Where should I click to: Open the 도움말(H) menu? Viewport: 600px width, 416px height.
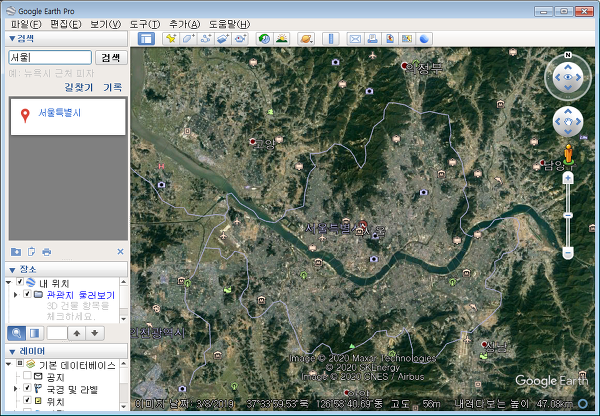(229, 24)
